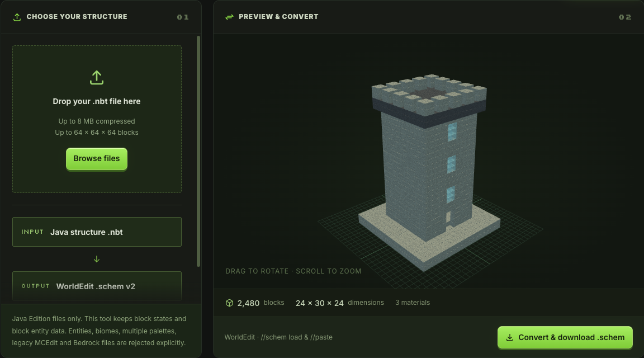Select the Output WorldEdit .schem v2 box

pyautogui.click(x=97, y=286)
